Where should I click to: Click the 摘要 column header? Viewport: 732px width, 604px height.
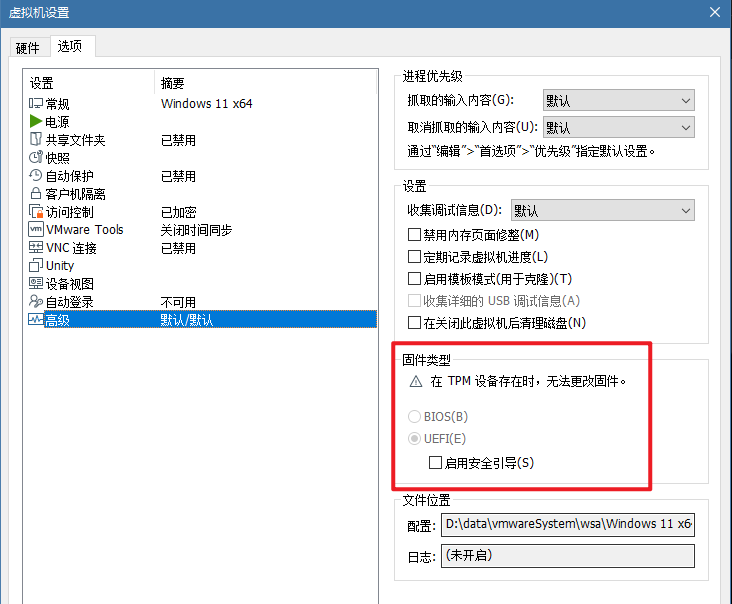pos(265,83)
